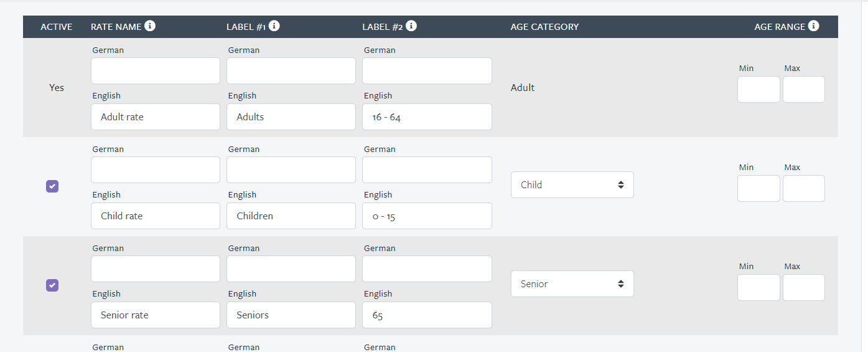Open the Senior age category dropdown
868x352 pixels.
coord(572,284)
